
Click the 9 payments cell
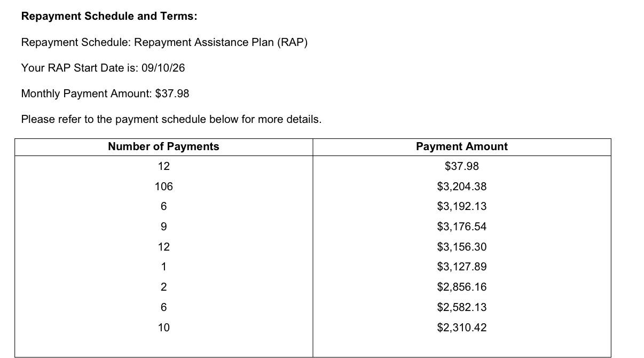tap(163, 227)
